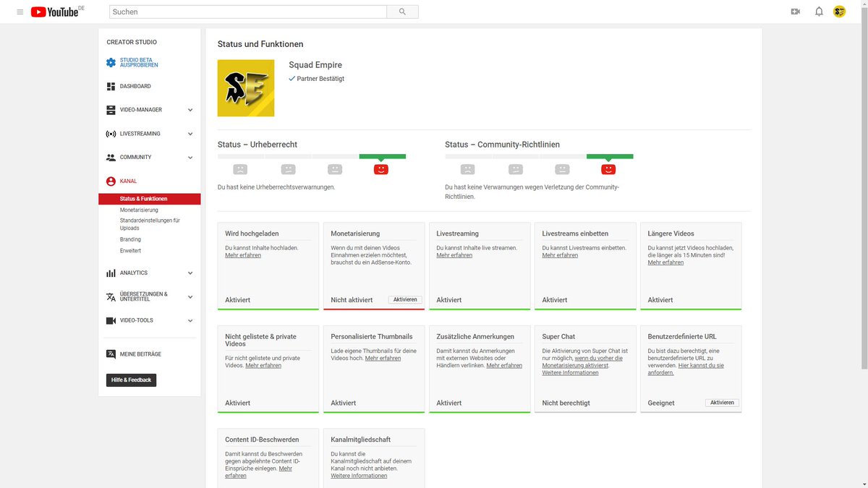Click the Studio Beta gear icon
The height and width of the screenshot is (488, 868).
111,63
